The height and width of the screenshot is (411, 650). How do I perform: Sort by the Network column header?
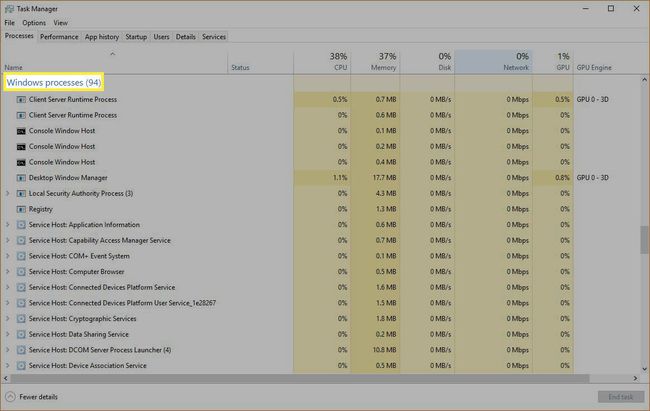493,61
